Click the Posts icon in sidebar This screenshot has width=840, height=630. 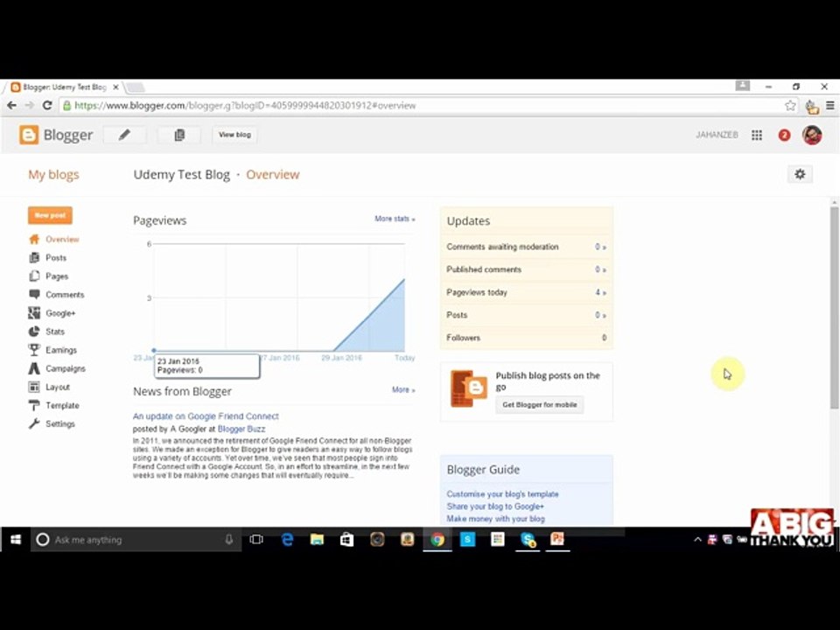point(34,257)
